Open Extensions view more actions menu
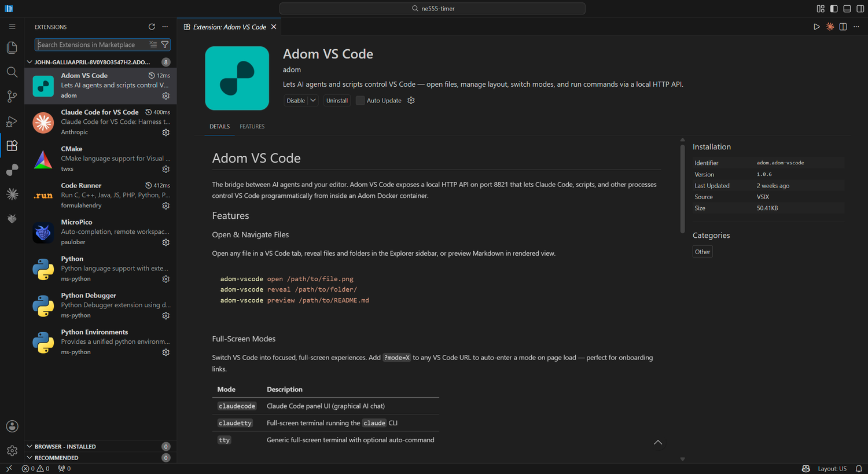Image resolution: width=868 pixels, height=474 pixels. pos(165,27)
